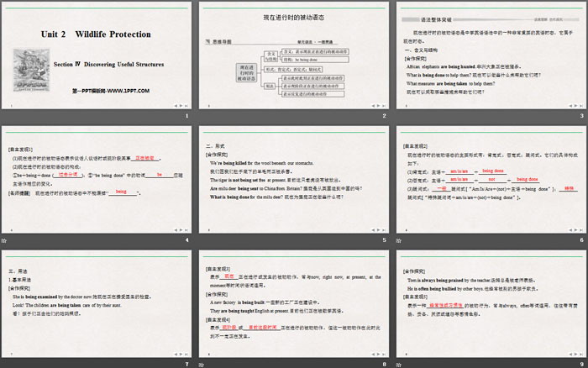
Task: Click the previous arrow on slide 1
Action: tap(175, 105)
